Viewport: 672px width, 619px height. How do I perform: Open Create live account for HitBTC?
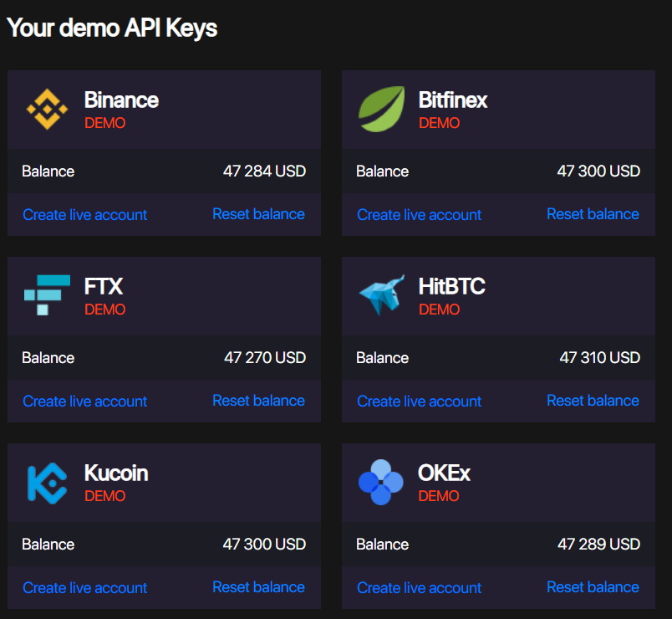tap(419, 401)
